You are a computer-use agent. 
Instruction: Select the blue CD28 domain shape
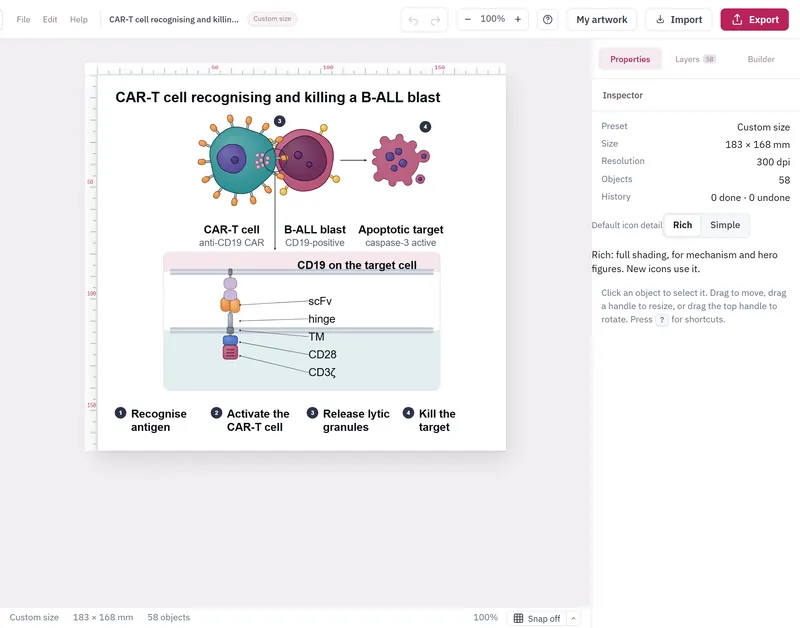(x=230, y=340)
